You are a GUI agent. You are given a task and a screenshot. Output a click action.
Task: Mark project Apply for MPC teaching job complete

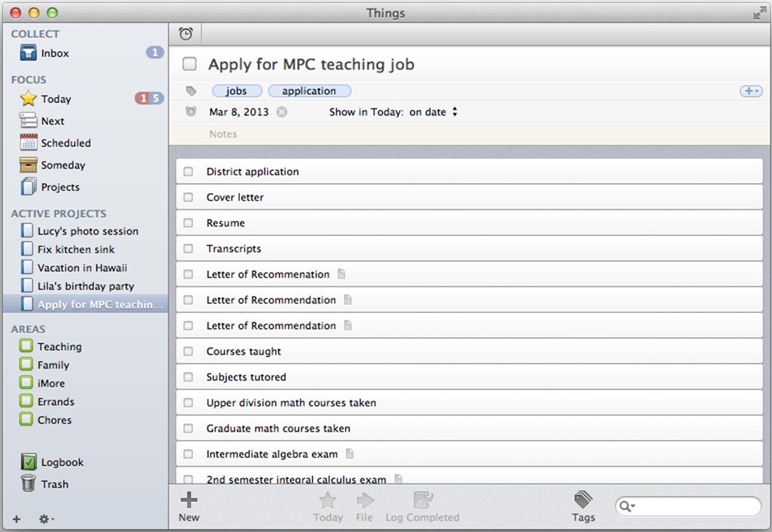189,64
